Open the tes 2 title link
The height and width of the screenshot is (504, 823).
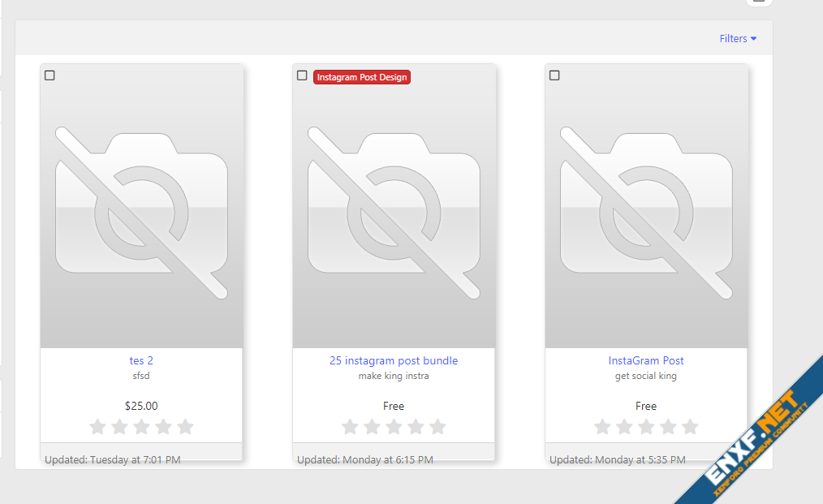click(141, 360)
